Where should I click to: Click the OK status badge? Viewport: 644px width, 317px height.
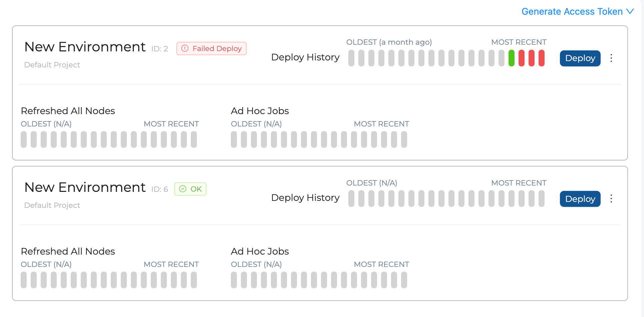point(190,189)
